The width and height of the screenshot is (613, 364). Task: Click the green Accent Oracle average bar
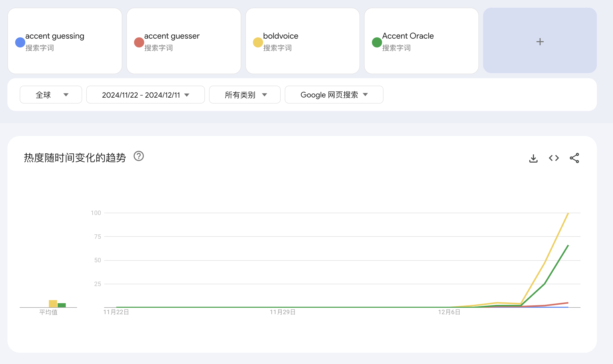(x=62, y=305)
